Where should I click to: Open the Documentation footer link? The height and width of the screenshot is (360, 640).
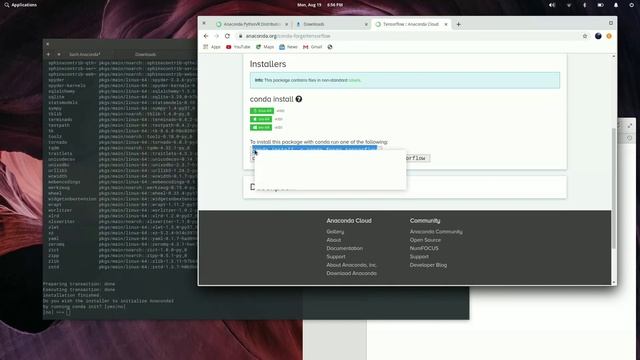[344, 248]
